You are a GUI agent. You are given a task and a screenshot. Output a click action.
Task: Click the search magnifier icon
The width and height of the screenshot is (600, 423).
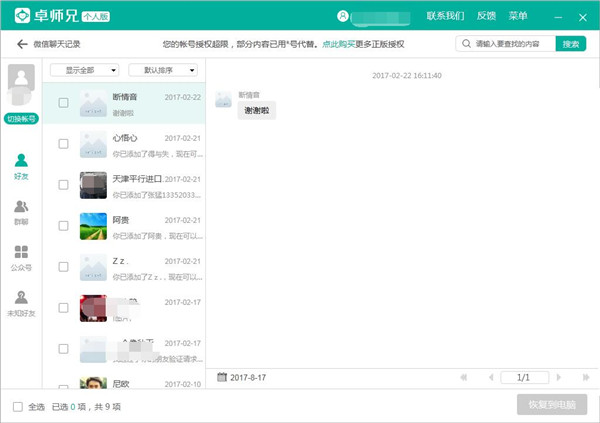pos(466,44)
